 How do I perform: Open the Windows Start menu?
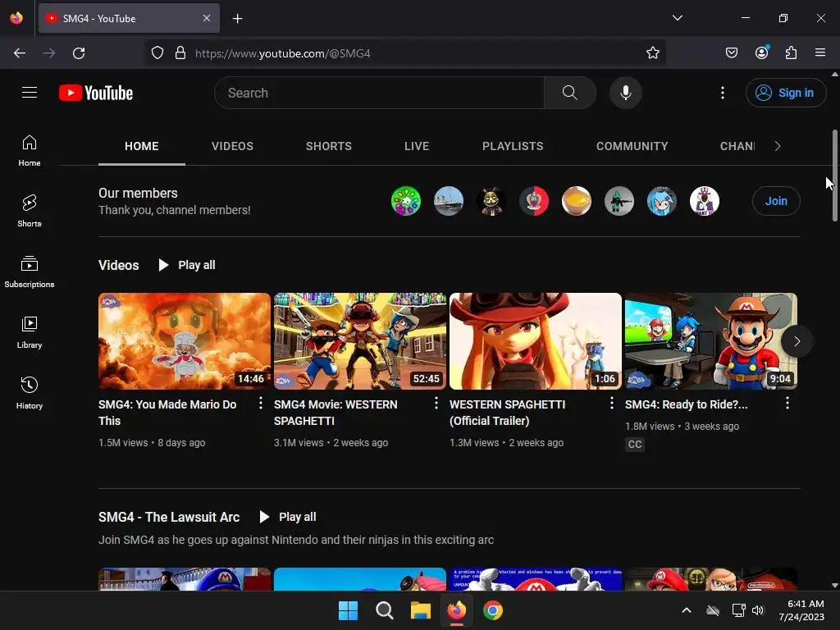[x=348, y=610]
